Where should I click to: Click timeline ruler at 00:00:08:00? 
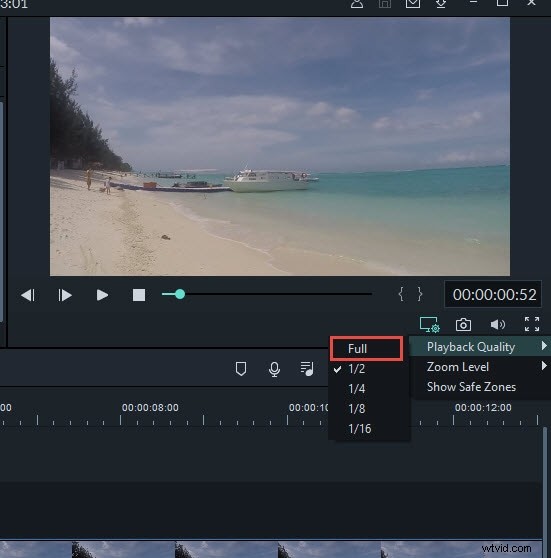coord(150,407)
